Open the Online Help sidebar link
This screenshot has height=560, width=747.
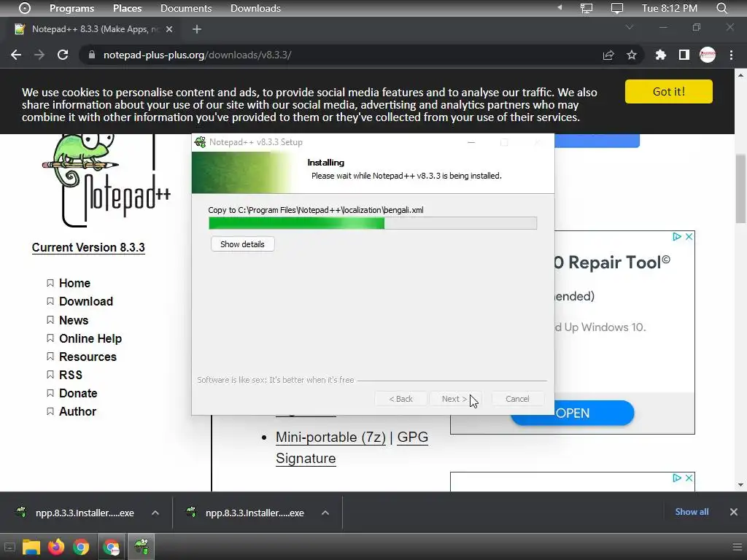[x=90, y=338]
